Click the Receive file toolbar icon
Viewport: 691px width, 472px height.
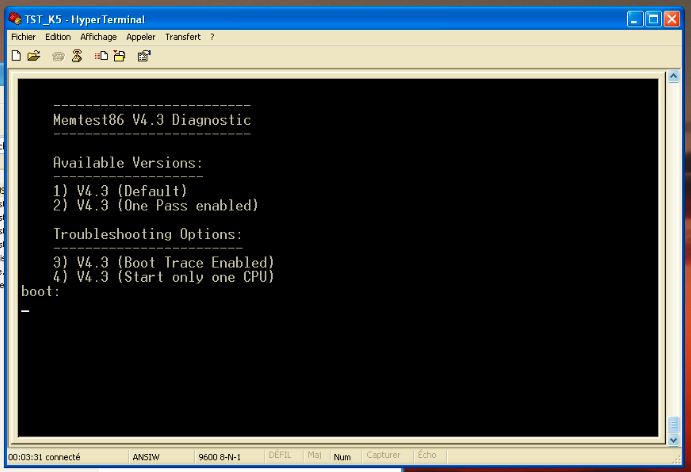[x=119, y=56]
